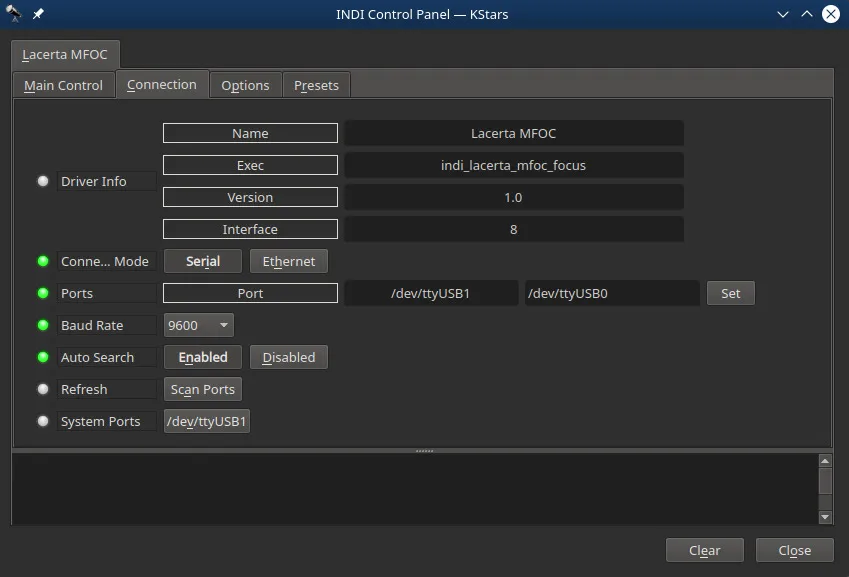Click the current port value /dev/ttyUSB1

[431, 293]
